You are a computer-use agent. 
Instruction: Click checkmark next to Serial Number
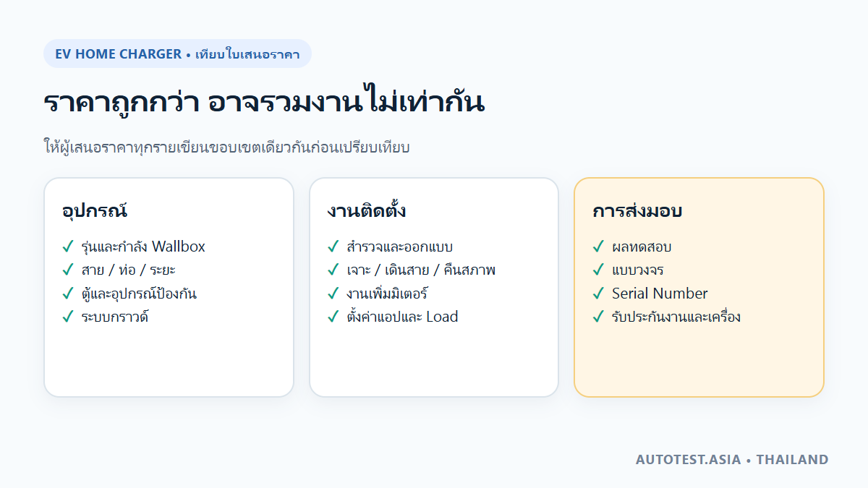[x=598, y=294]
